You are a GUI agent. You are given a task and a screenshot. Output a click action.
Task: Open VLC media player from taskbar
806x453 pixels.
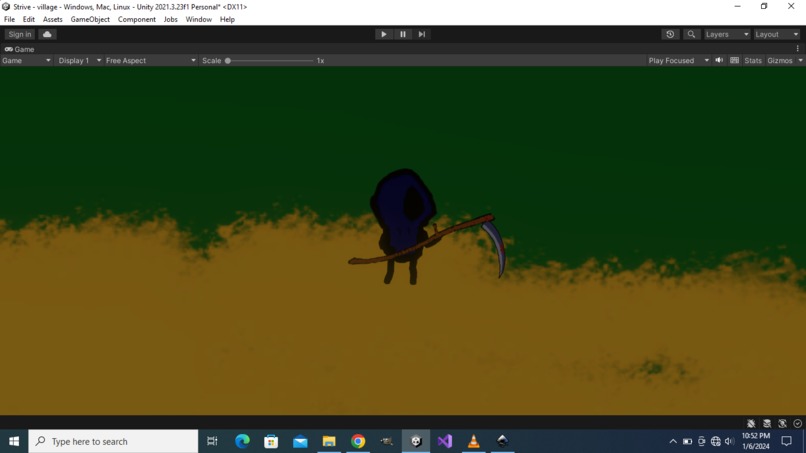(473, 441)
